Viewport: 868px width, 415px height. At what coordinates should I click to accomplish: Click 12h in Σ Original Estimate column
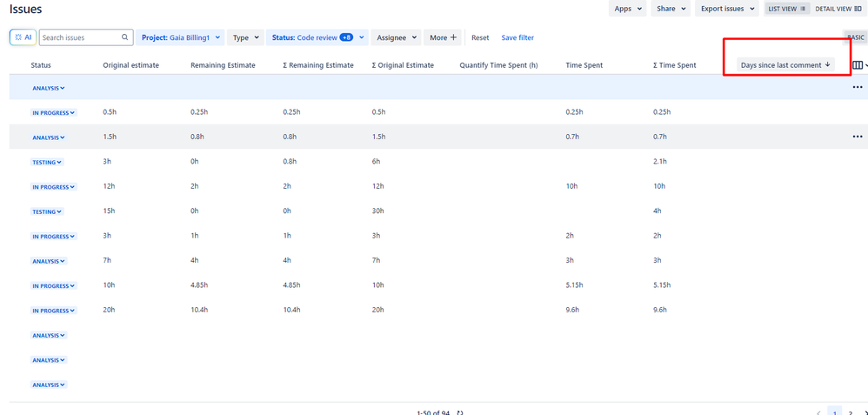tap(377, 186)
